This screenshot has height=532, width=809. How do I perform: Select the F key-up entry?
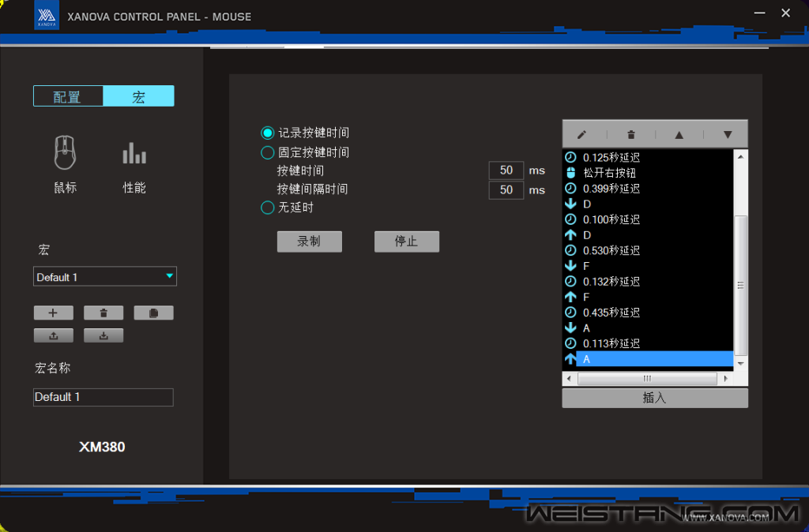tap(648, 297)
